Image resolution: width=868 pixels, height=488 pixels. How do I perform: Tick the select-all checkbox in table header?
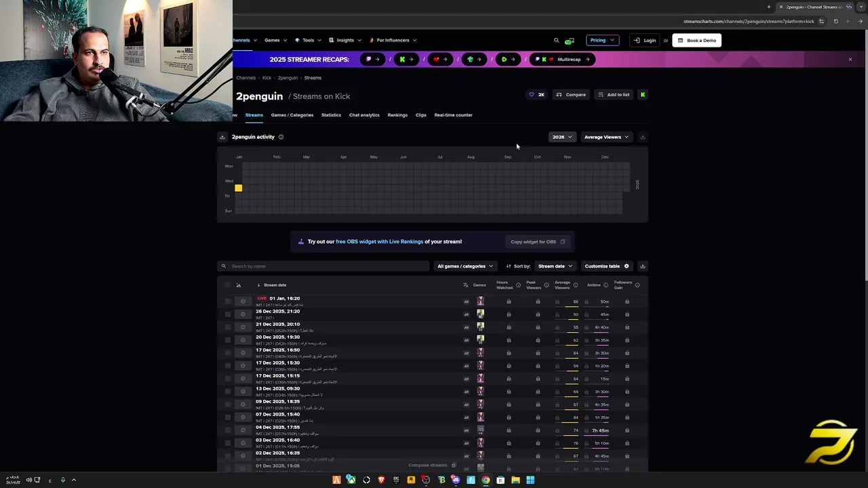click(228, 285)
